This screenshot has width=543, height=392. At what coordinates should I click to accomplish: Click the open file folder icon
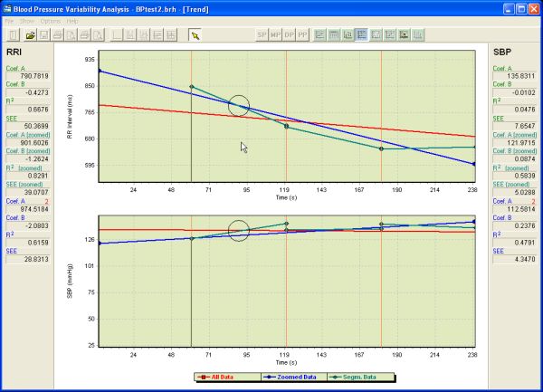[31, 35]
